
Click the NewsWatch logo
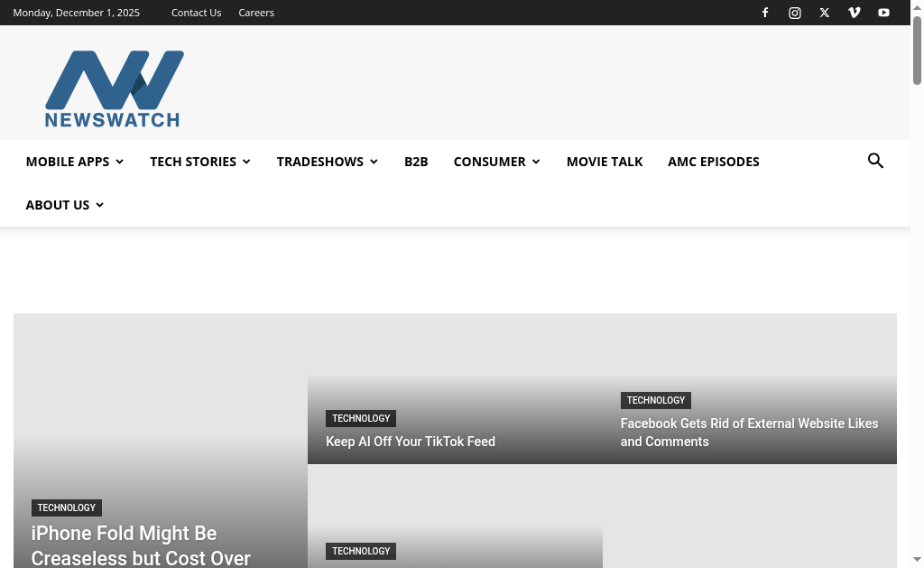coord(115,88)
